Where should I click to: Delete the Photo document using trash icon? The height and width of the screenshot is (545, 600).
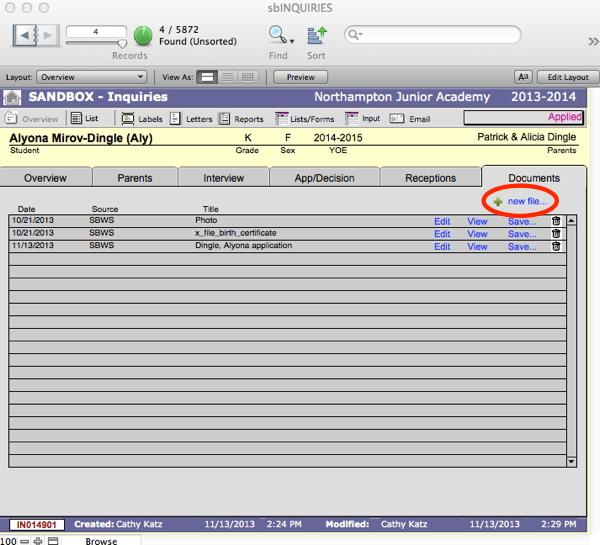coord(556,220)
